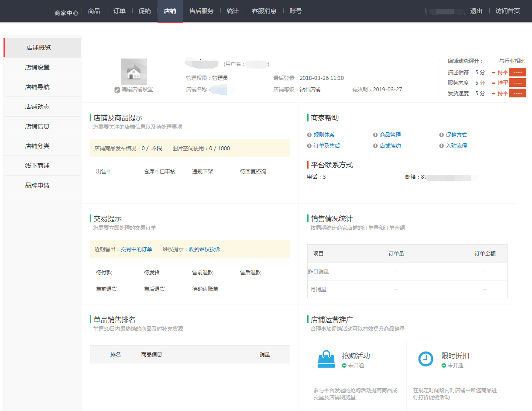Open the 客服消息 top menu
The width and height of the screenshot is (532, 411).
pyautogui.click(x=264, y=11)
